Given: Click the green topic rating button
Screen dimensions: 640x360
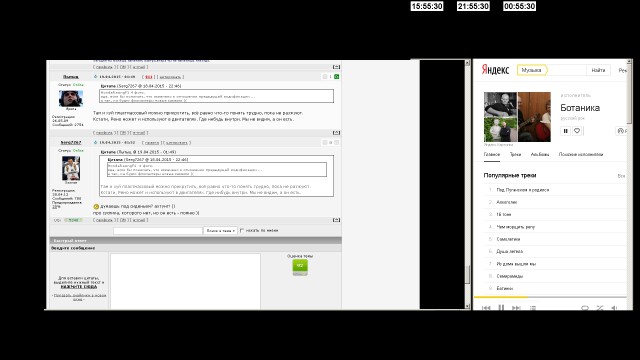Looking at the screenshot, I should coord(300,267).
